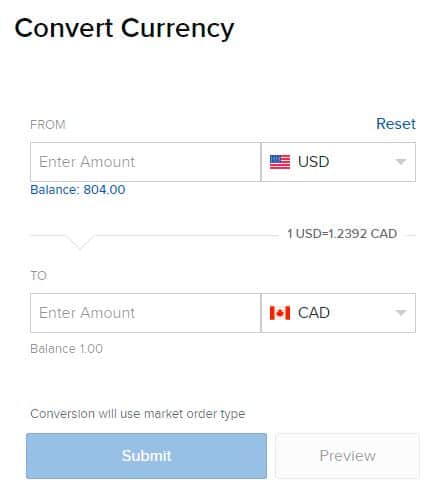Select the CAD label in To selector
Viewport: 433px width, 488px height.
point(314,313)
